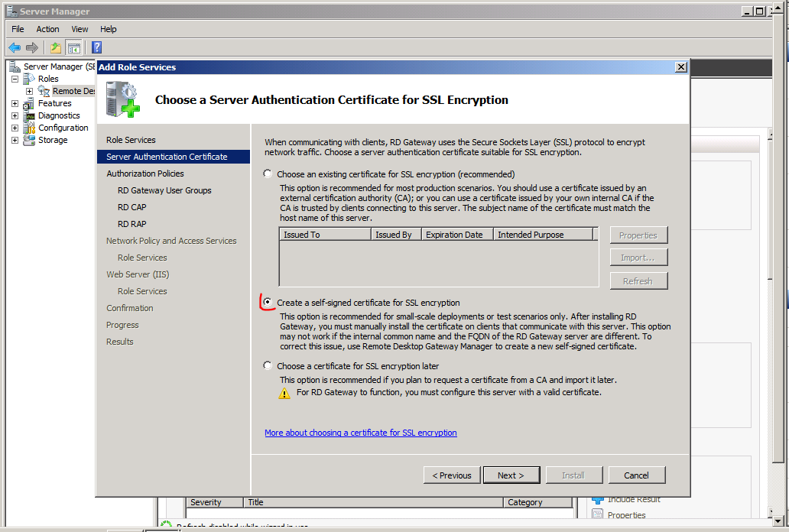
Task: Select Create a self-signed certificate option
Action: 268,302
